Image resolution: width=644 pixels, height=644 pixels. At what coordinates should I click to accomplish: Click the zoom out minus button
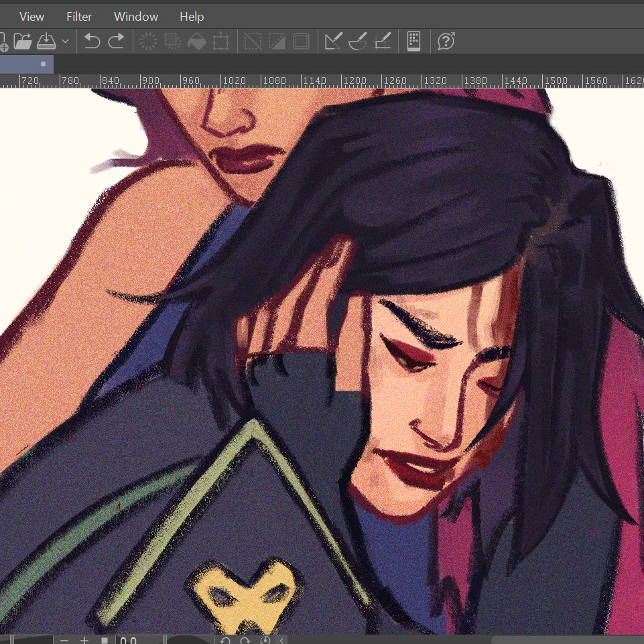[x=64, y=640]
